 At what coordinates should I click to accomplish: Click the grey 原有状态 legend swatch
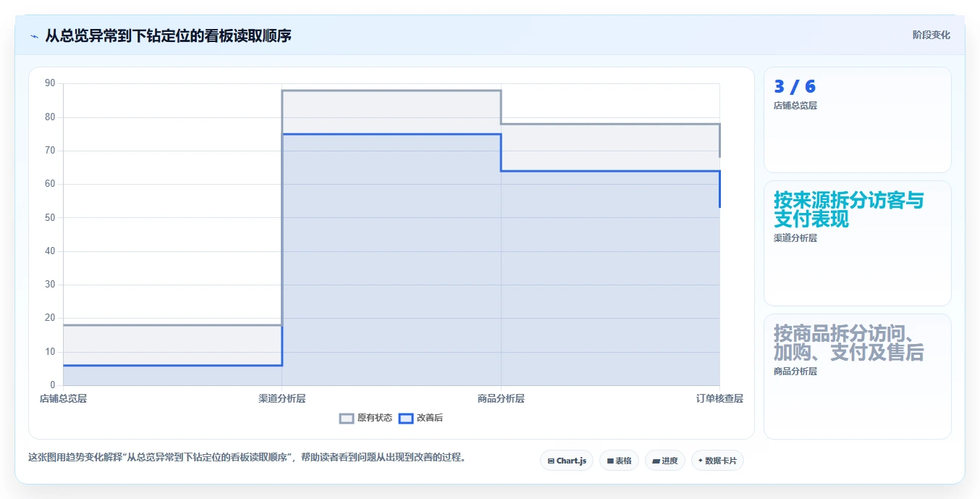347,418
